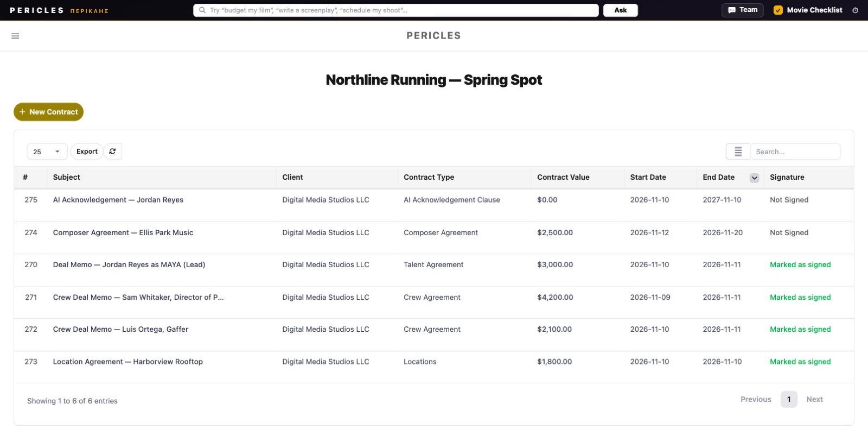Open Deal Memo — Jordan Reyes as MAYA
The image size is (868, 429).
point(129,264)
